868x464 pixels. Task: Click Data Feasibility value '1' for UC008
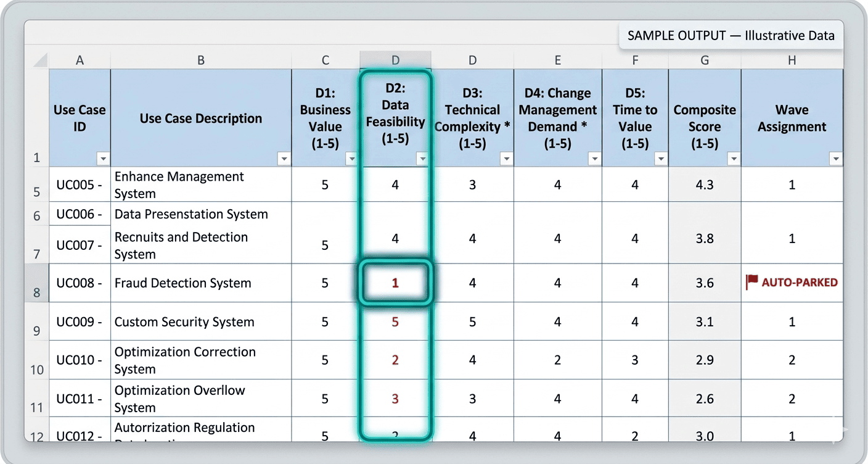click(395, 283)
